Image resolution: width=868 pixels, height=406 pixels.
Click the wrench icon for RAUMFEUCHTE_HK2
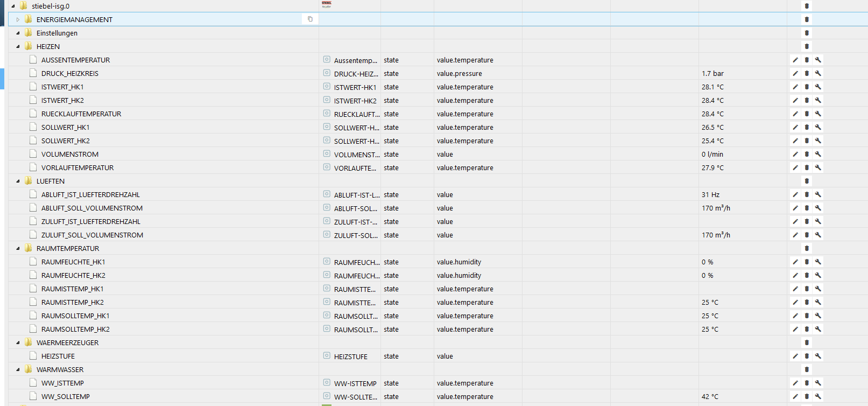tap(818, 275)
